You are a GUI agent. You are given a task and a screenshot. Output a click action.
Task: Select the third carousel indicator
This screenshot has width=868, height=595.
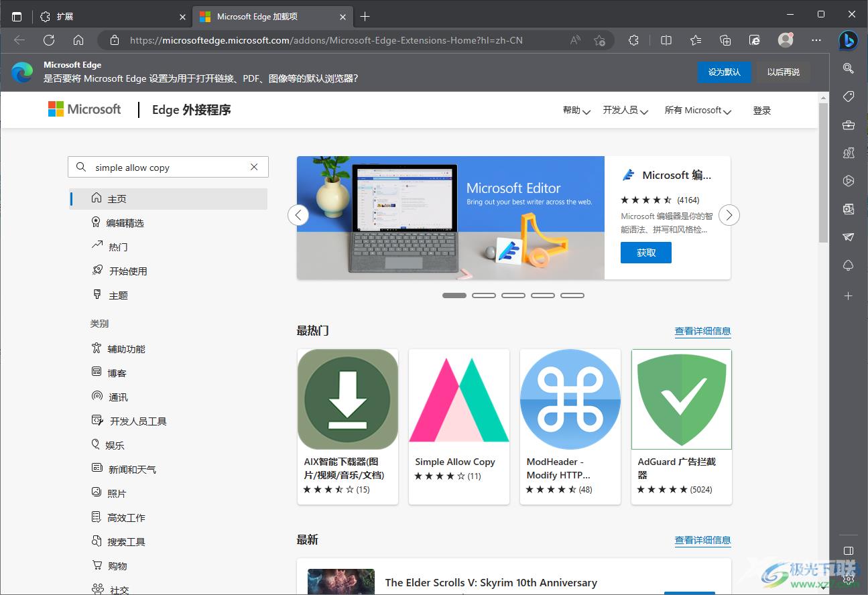(513, 295)
